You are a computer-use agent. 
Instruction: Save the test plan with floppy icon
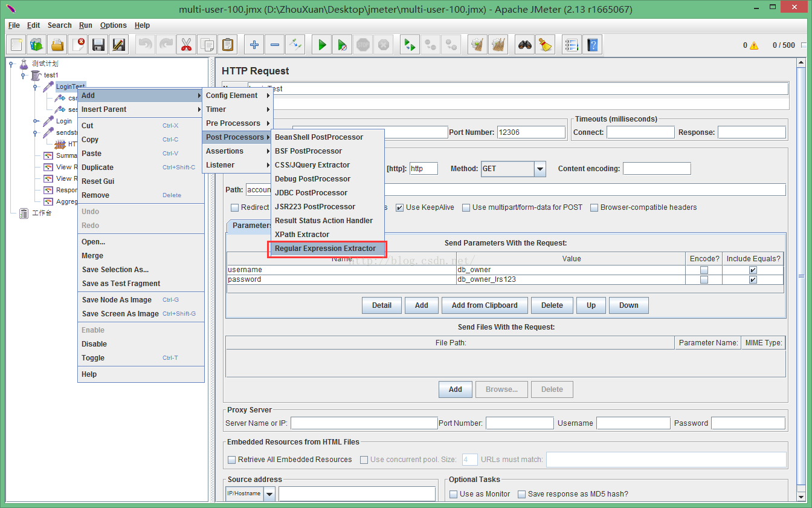point(98,45)
